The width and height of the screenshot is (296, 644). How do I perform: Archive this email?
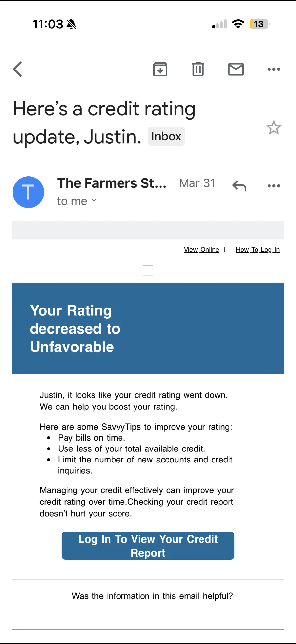tap(160, 69)
